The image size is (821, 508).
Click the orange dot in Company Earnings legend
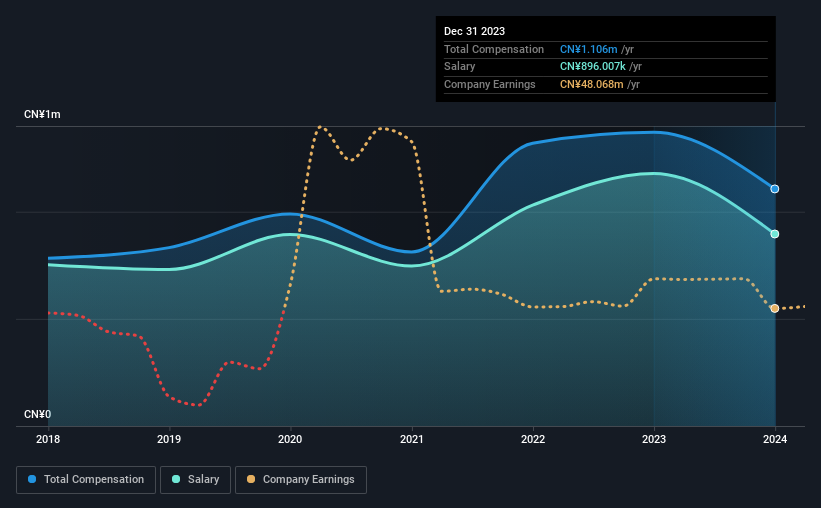pos(251,479)
